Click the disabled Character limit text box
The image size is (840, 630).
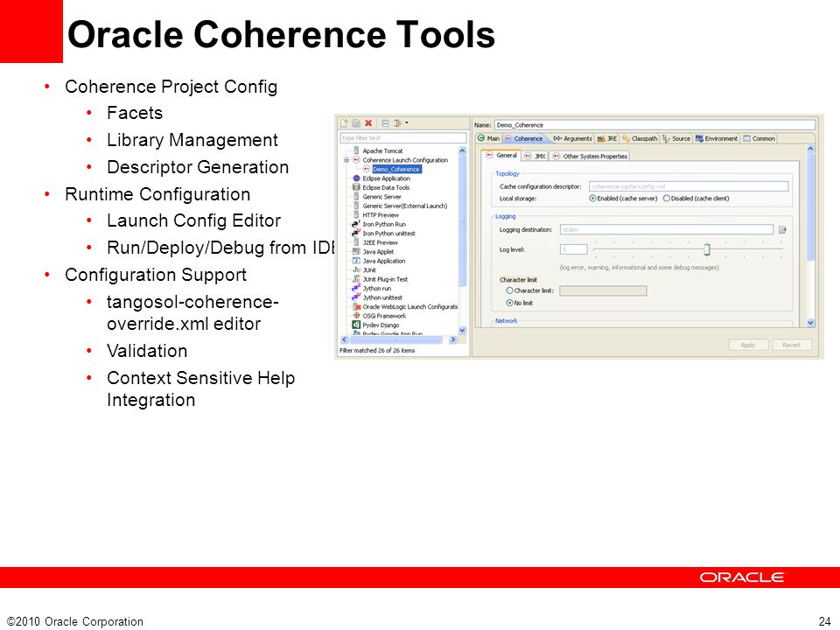(x=603, y=290)
